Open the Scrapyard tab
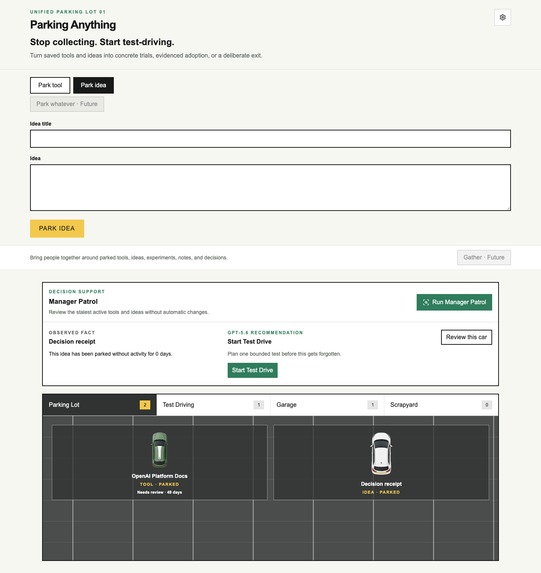 [x=441, y=405]
